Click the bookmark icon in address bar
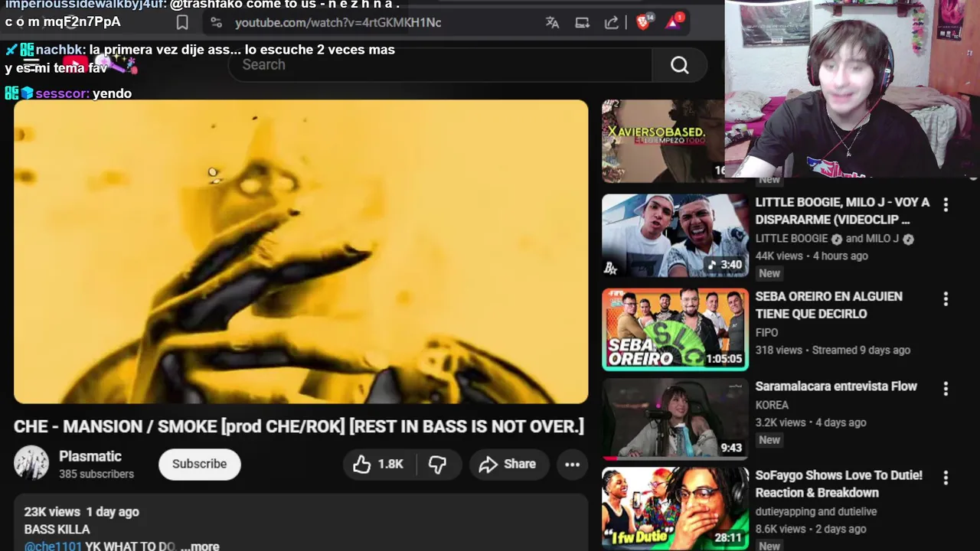This screenshot has width=980, height=551. click(x=182, y=23)
